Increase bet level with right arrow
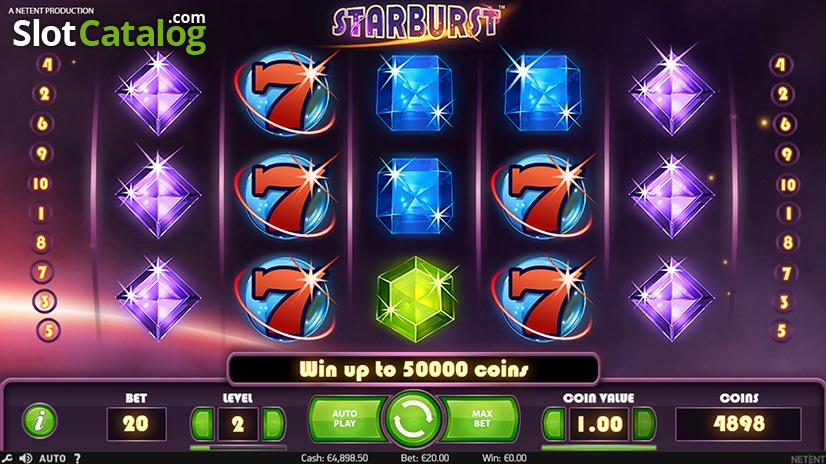Viewport: 826px width, 464px height. click(273, 423)
